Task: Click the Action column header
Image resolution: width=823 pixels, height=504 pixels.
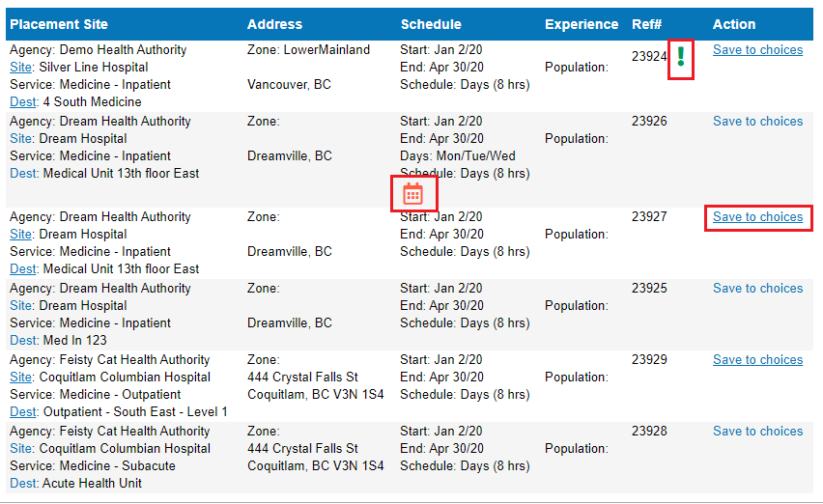Action: coord(734,24)
